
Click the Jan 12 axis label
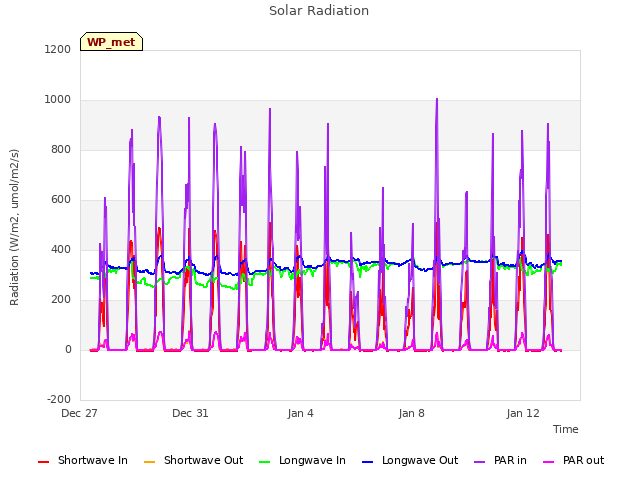click(x=523, y=413)
